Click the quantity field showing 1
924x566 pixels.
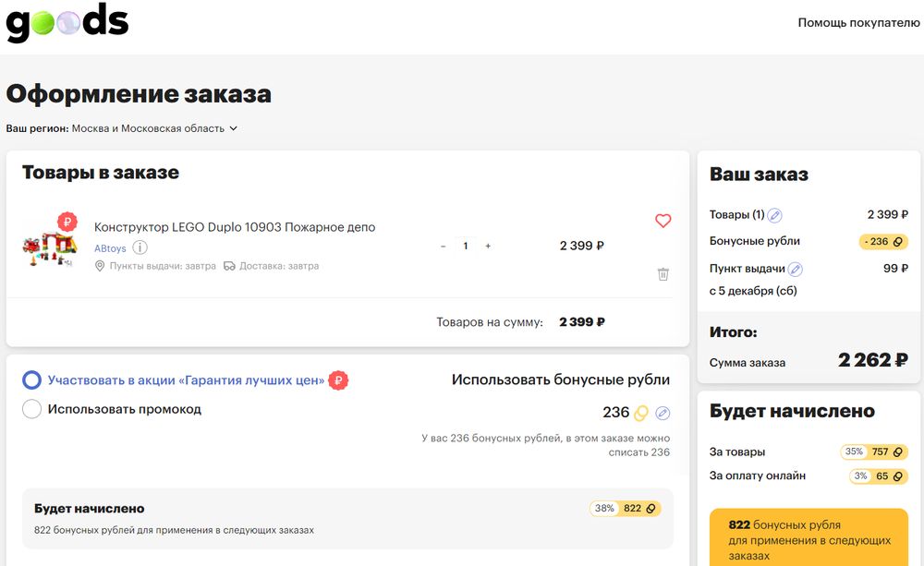[466, 247]
